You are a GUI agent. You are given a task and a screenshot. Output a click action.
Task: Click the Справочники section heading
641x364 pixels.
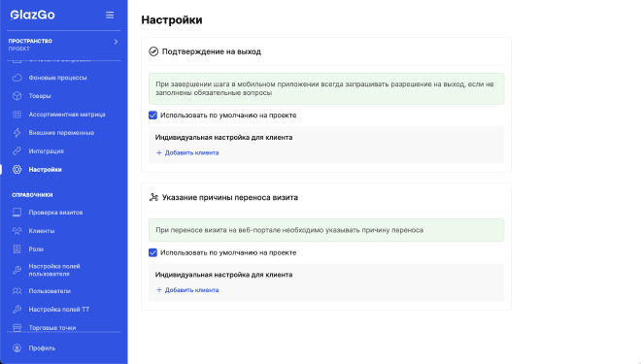[x=32, y=195]
